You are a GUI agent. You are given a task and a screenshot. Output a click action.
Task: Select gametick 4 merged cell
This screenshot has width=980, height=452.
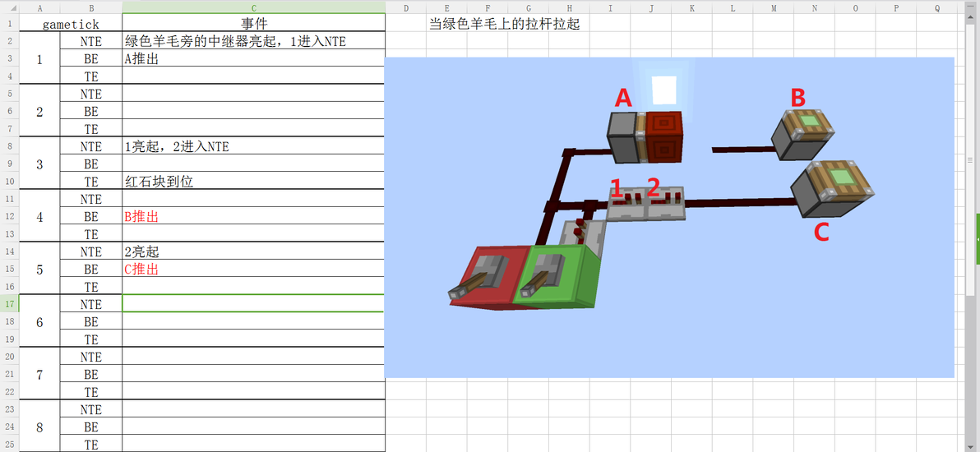(40, 217)
